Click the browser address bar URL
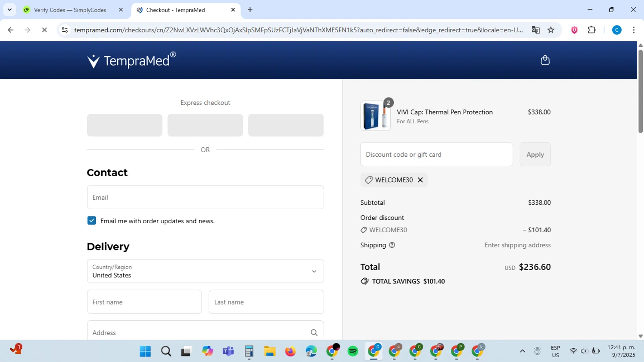Image resolution: width=644 pixels, height=362 pixels. coord(298,30)
